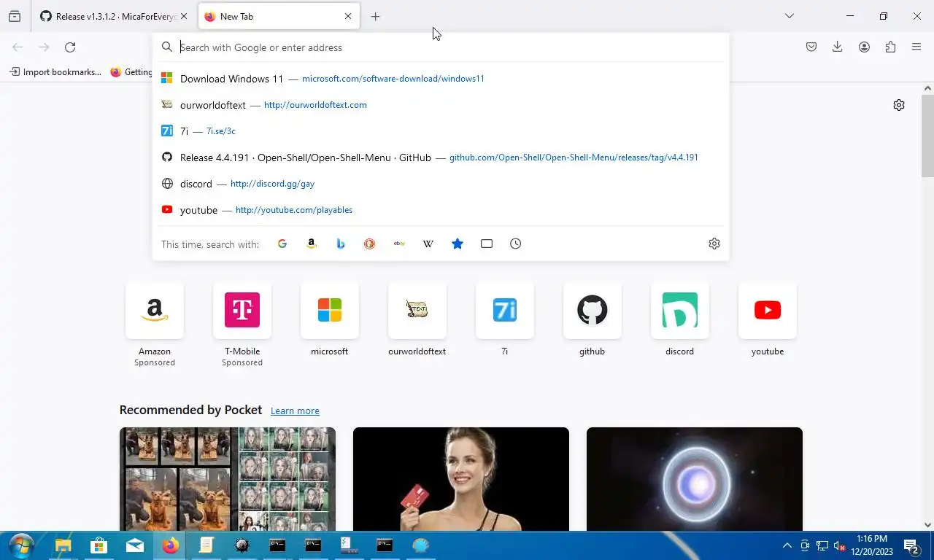The image size is (934, 560).
Task: Search this time with Bing
Action: coord(341,244)
